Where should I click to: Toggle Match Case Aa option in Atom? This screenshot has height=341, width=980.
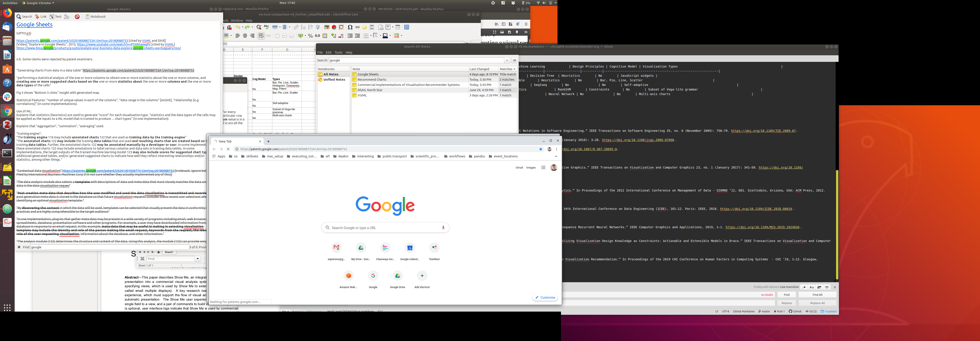[812, 287]
